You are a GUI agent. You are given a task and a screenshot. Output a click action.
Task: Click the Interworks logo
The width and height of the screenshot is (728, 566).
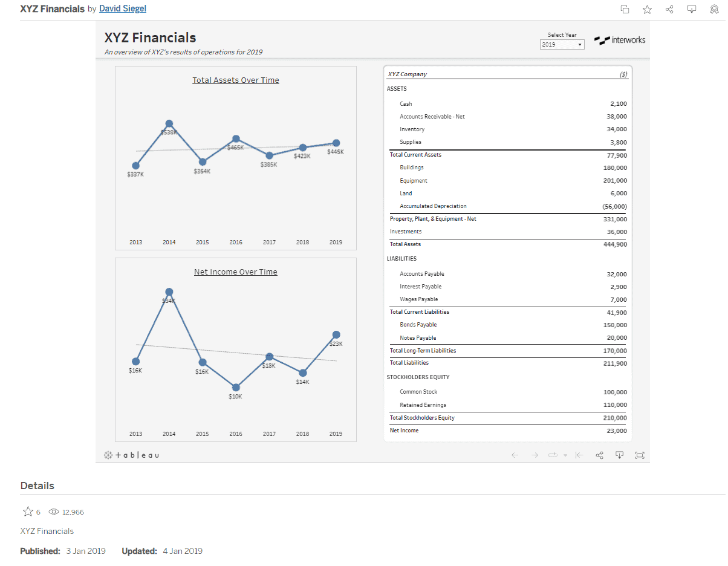[620, 41]
